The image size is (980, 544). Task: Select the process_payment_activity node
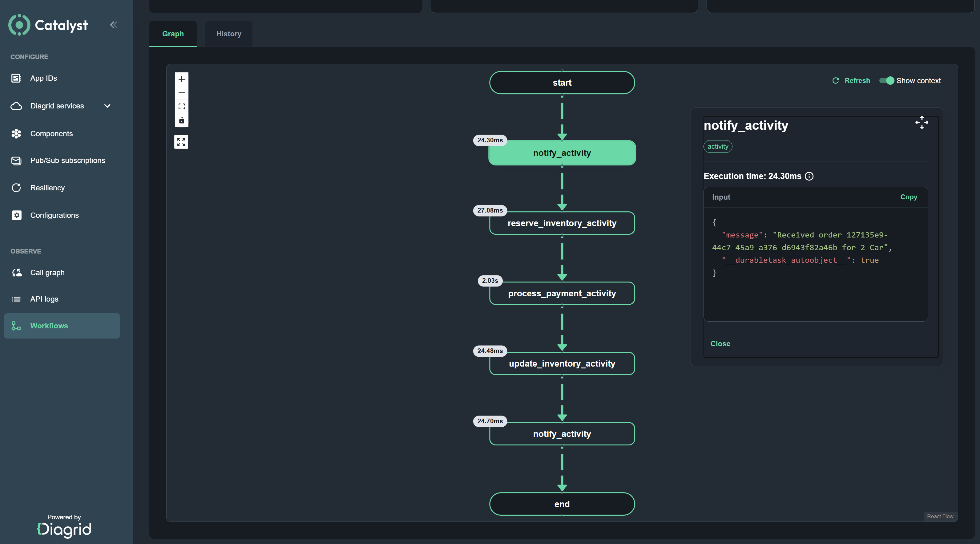pyautogui.click(x=562, y=294)
